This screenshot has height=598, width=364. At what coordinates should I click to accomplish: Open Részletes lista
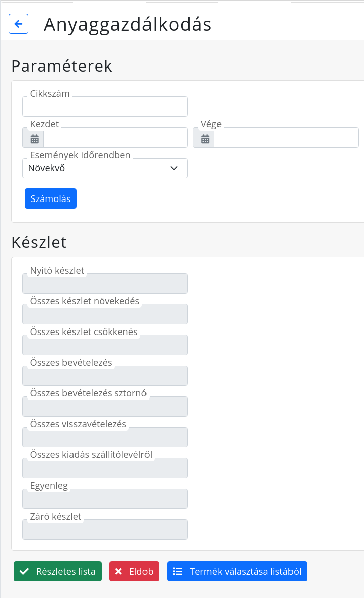(57, 571)
